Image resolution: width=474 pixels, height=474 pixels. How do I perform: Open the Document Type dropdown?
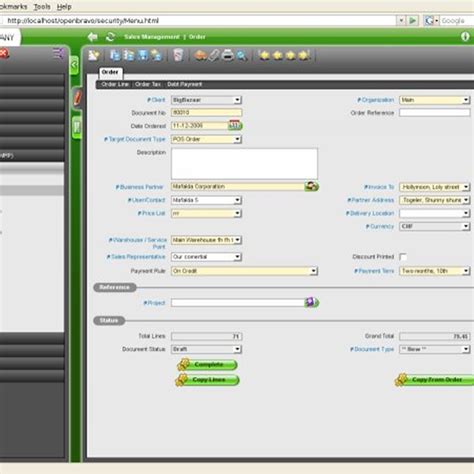[x=466, y=349]
